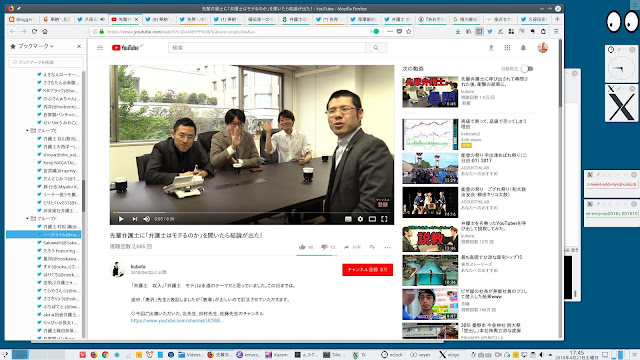Open the kubota channel avatar

coord(117,269)
